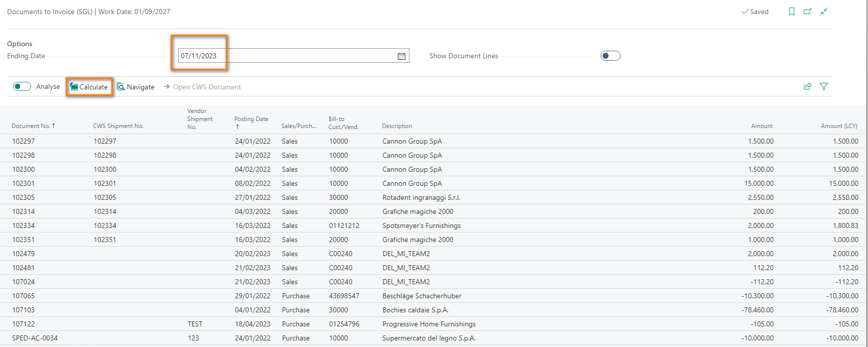The height and width of the screenshot is (347, 868).
Task: Click amount -78,460.00 in Amount column
Action: tap(758, 310)
